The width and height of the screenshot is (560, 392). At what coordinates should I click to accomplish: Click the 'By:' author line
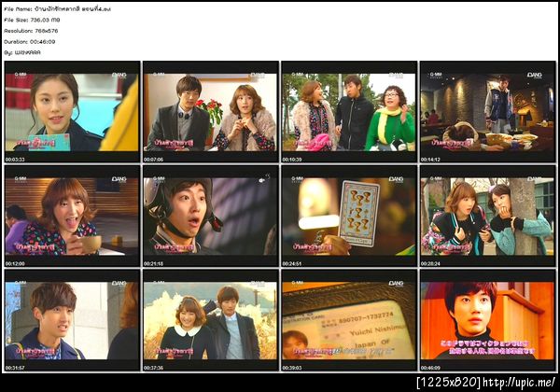[x=22, y=52]
